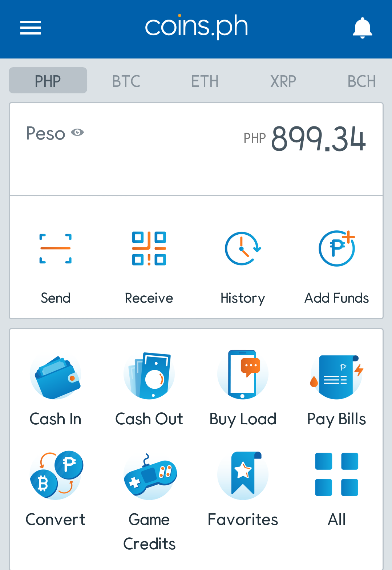
Task: Toggle Peso balance visibility eye
Action: [x=77, y=132]
